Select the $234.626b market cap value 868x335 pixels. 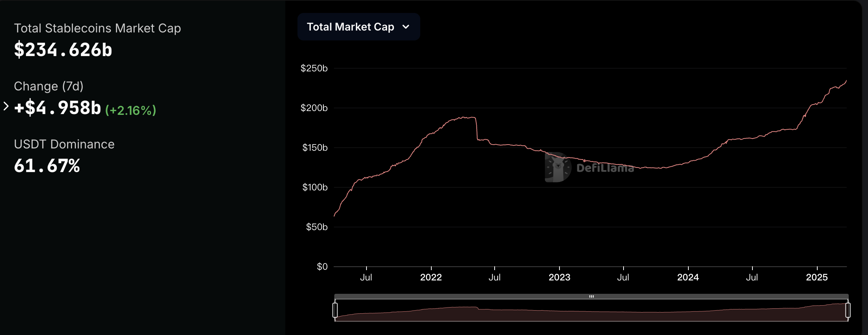(x=63, y=50)
